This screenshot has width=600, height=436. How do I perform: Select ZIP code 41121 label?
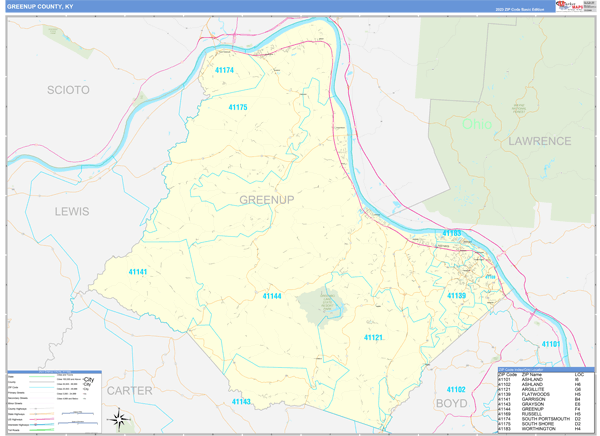[373, 338]
